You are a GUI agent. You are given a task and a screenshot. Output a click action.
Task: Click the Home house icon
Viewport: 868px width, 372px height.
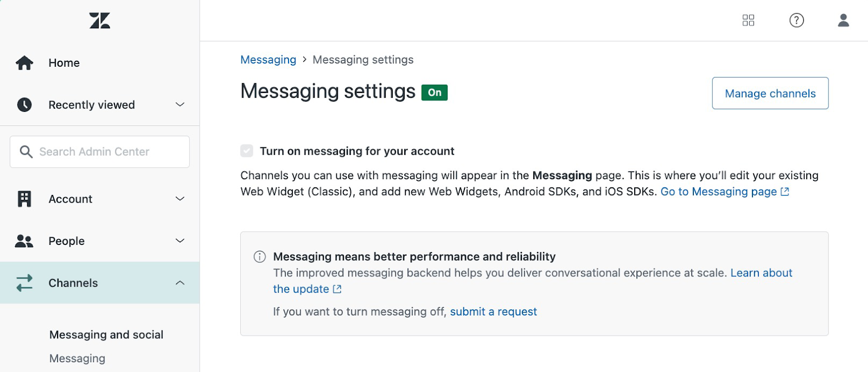[24, 63]
